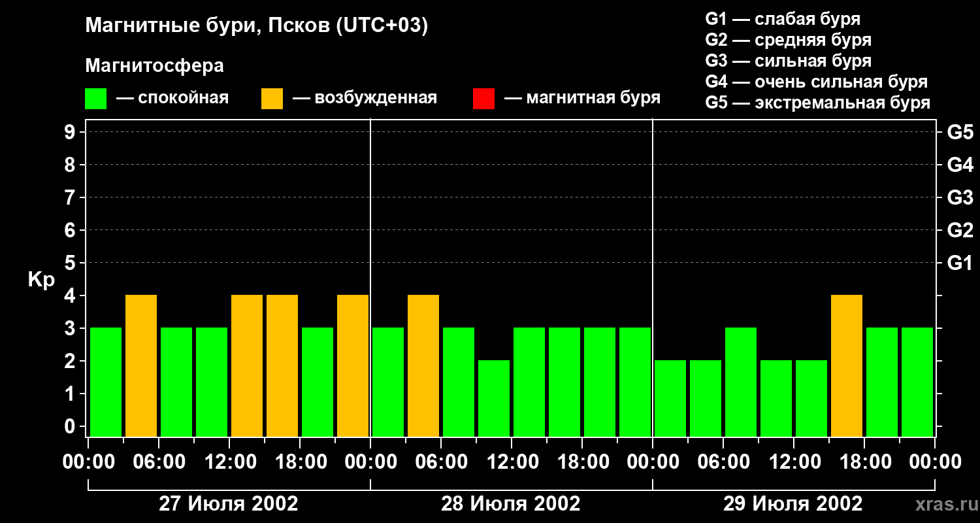The height and width of the screenshot is (523, 980).
Task: Click the '29 Июля 2002' date label
Action: click(793, 504)
